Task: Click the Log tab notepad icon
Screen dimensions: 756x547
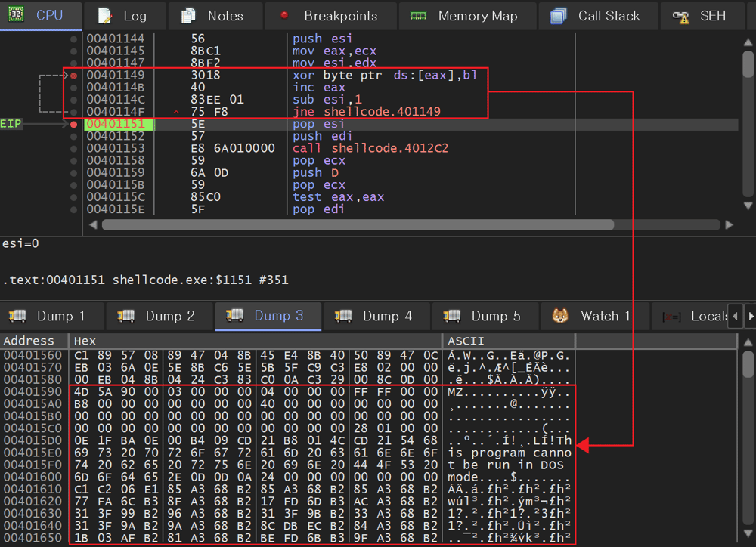Action: pos(106,15)
